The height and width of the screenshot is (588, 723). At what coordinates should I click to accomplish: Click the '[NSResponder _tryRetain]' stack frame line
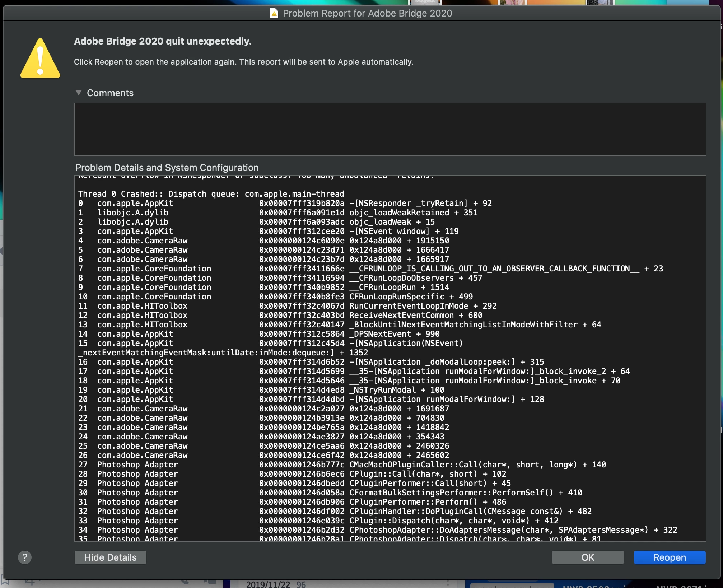point(420,203)
